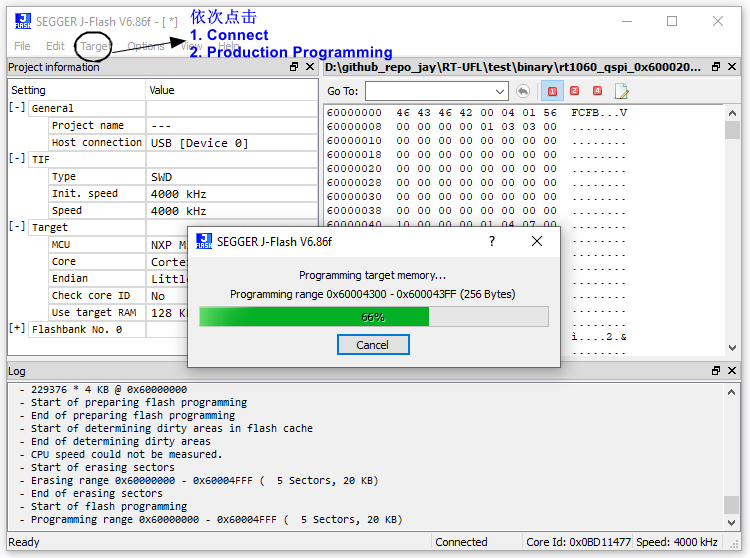Click the edit data file pencil icon
Viewport: 750px width, 558px height.
pyautogui.click(x=621, y=91)
